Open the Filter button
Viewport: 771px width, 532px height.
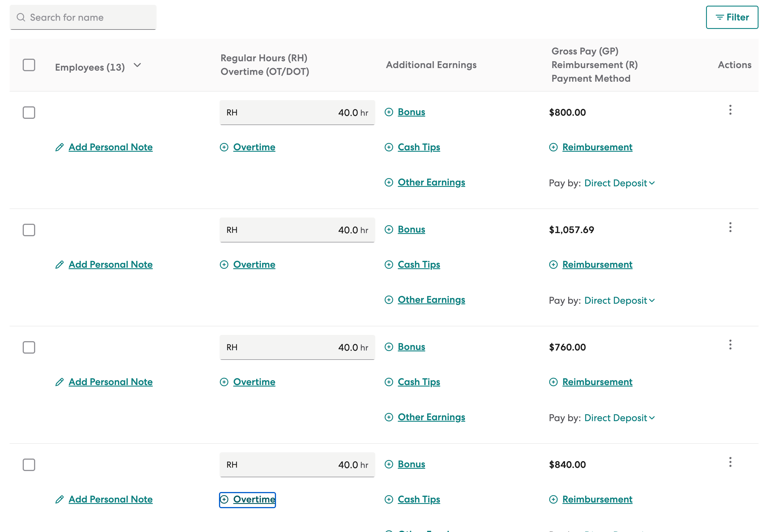pyautogui.click(x=732, y=17)
